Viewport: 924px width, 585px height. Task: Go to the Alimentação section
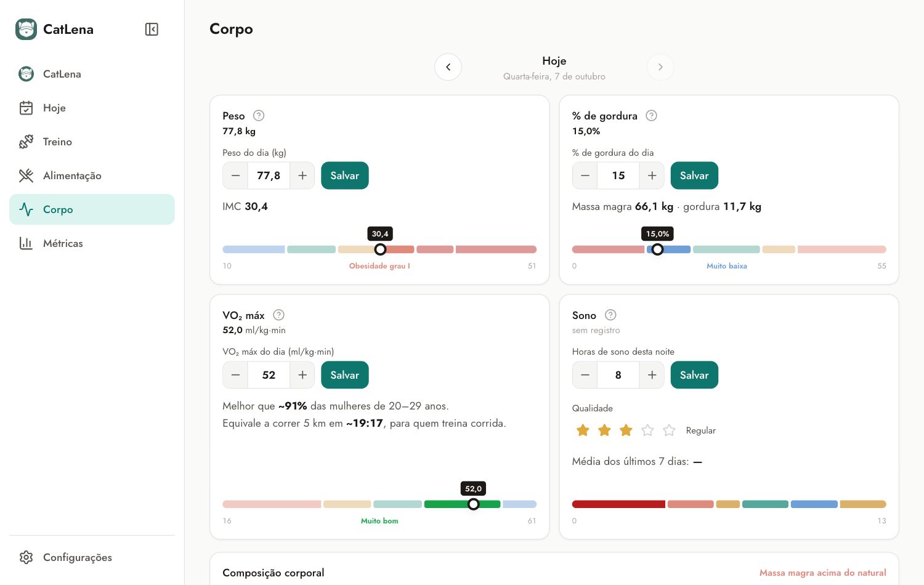point(92,175)
